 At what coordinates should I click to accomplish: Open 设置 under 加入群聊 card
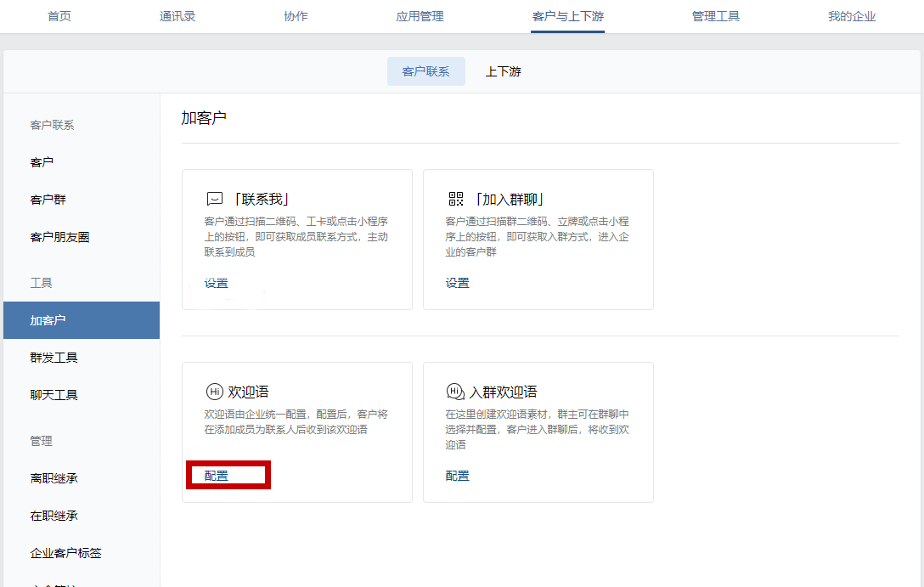[458, 283]
